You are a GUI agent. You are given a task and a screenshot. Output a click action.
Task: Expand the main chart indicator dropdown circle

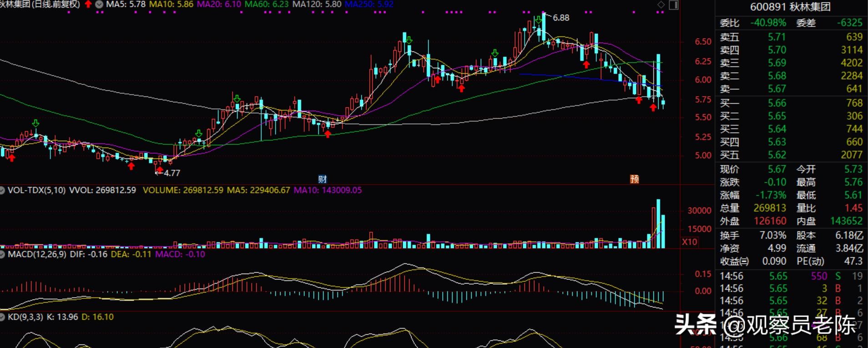click(x=98, y=4)
